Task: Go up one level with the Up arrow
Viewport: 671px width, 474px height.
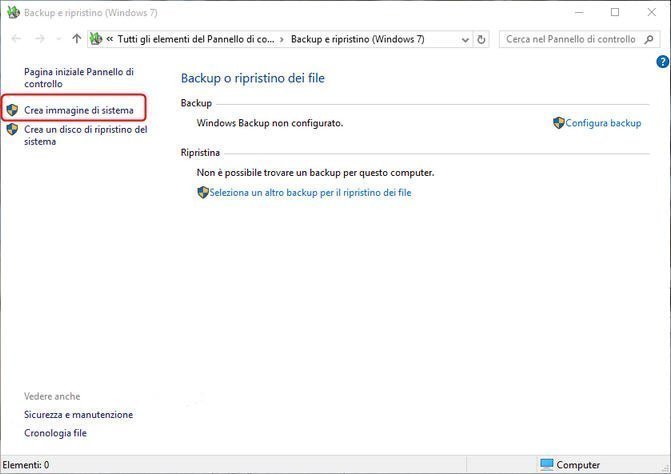Action: [76, 39]
